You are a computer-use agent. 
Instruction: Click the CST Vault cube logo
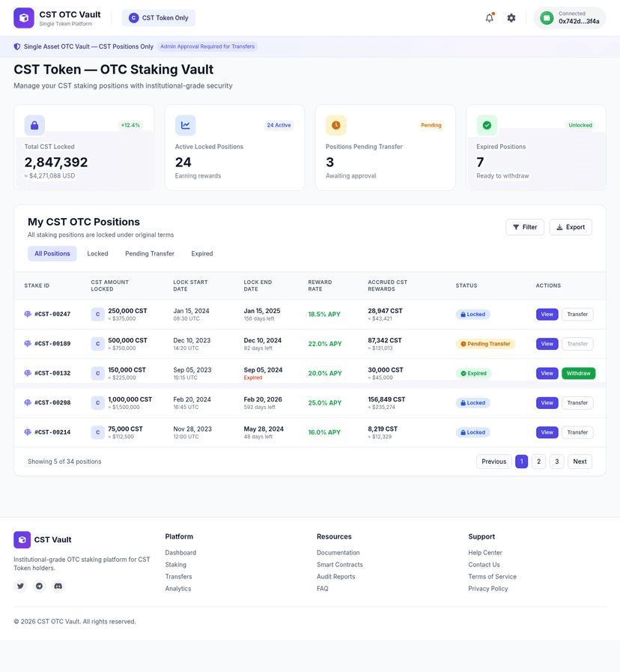tap(24, 16)
